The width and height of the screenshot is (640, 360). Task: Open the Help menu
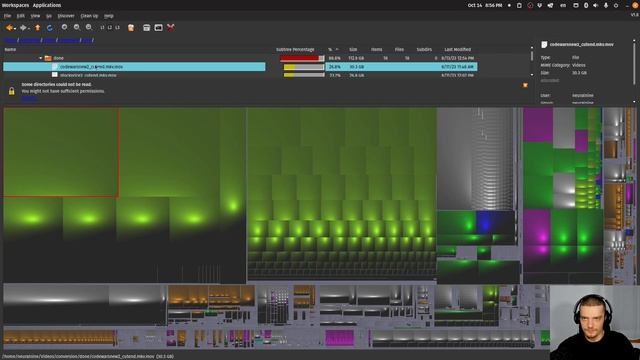click(109, 16)
